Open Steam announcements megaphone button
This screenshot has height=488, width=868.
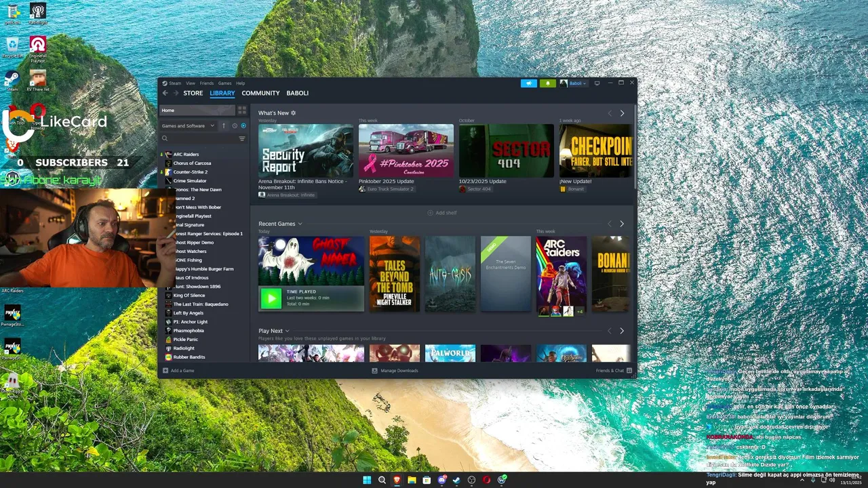coord(529,83)
